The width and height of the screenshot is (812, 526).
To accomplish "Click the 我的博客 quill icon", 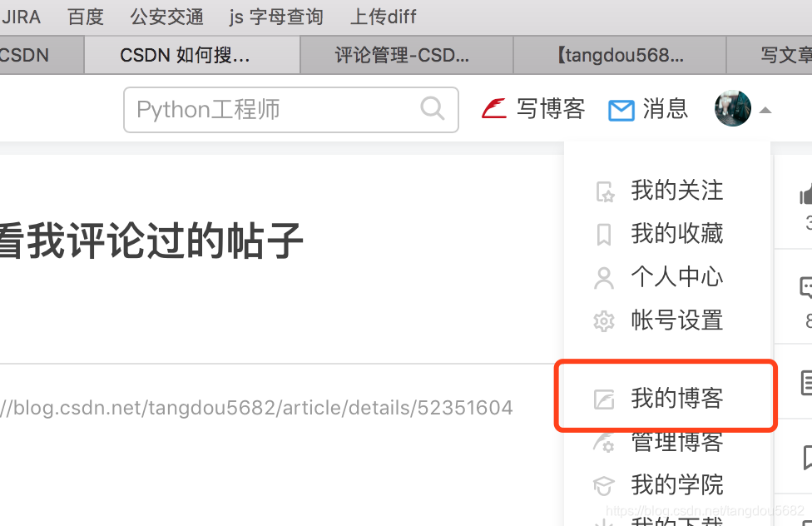I will coord(604,399).
